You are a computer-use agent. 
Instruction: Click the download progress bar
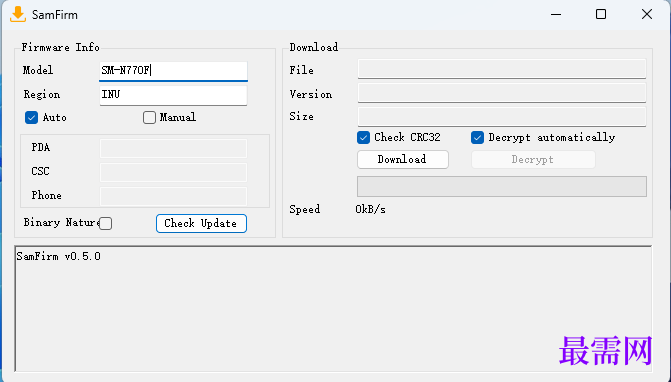click(502, 187)
